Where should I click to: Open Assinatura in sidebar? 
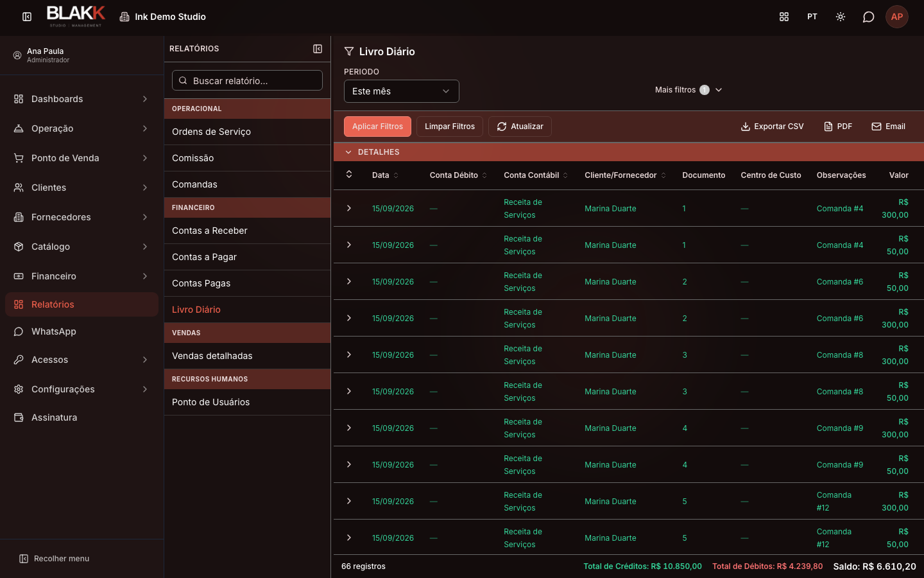pyautogui.click(x=81, y=417)
